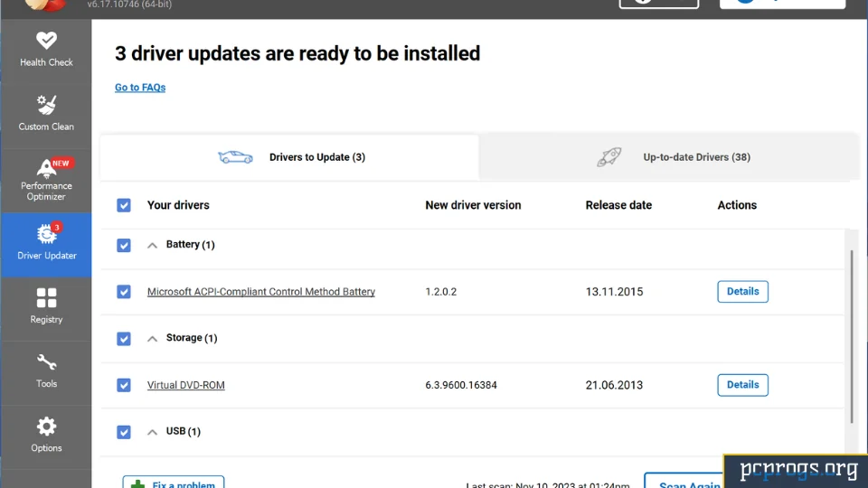
Task: Show Details for Virtual DVD-ROM driver
Action: [x=743, y=385]
